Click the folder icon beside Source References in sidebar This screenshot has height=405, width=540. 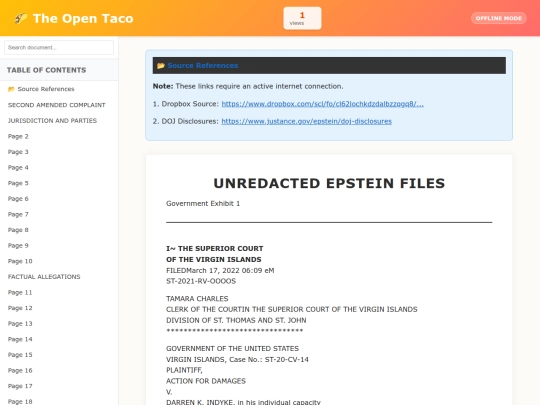(11, 89)
